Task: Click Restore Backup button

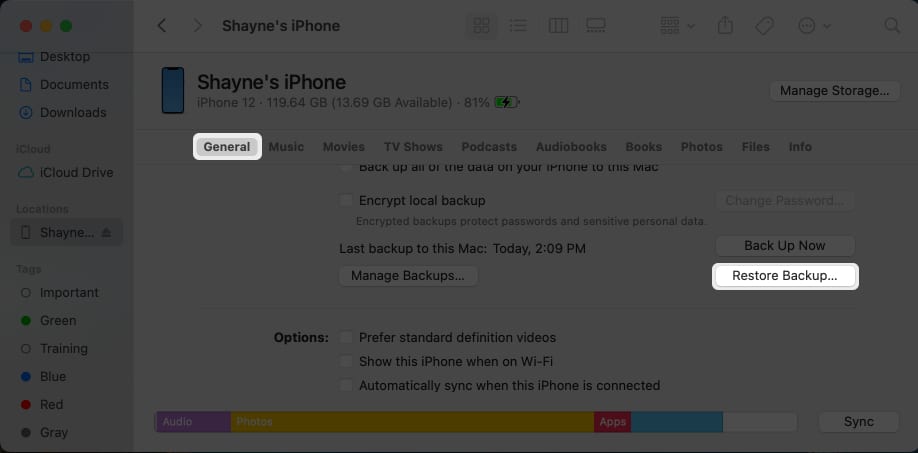Action: pos(785,276)
